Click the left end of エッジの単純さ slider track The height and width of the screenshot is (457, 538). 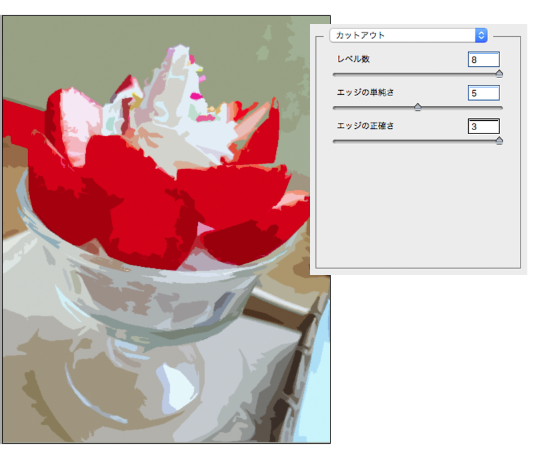tap(335, 107)
